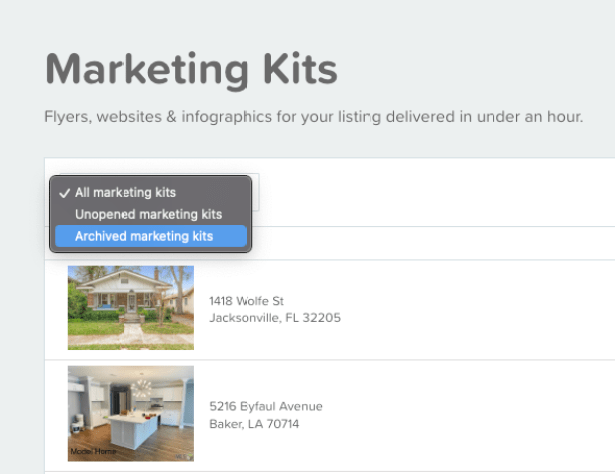Viewport: 615px width, 474px height.
Task: Click the MLS watermark on the kitchen photo corner
Action: click(x=184, y=456)
